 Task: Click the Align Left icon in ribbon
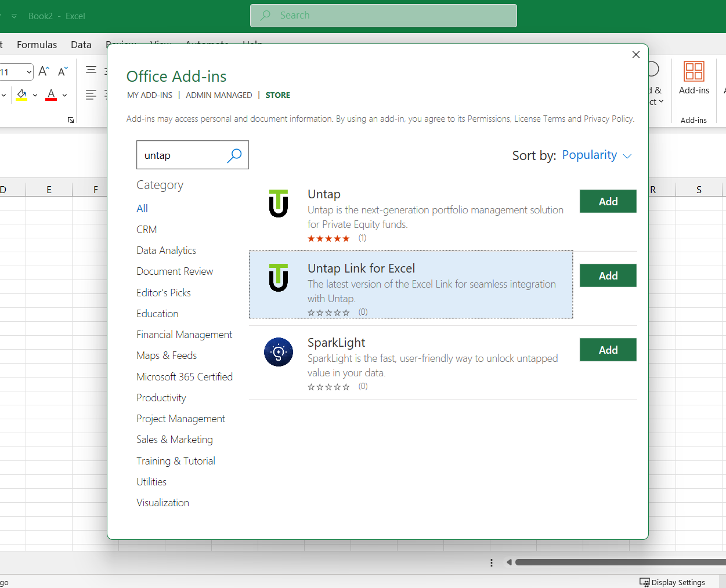91,95
